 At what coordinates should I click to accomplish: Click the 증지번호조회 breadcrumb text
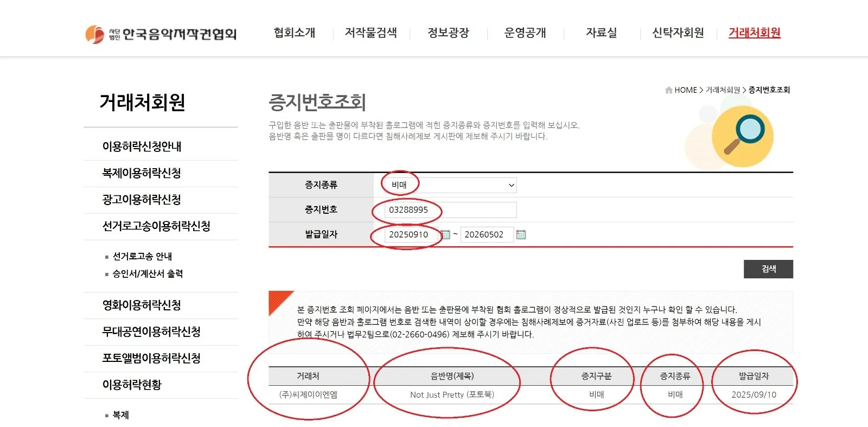pos(769,90)
